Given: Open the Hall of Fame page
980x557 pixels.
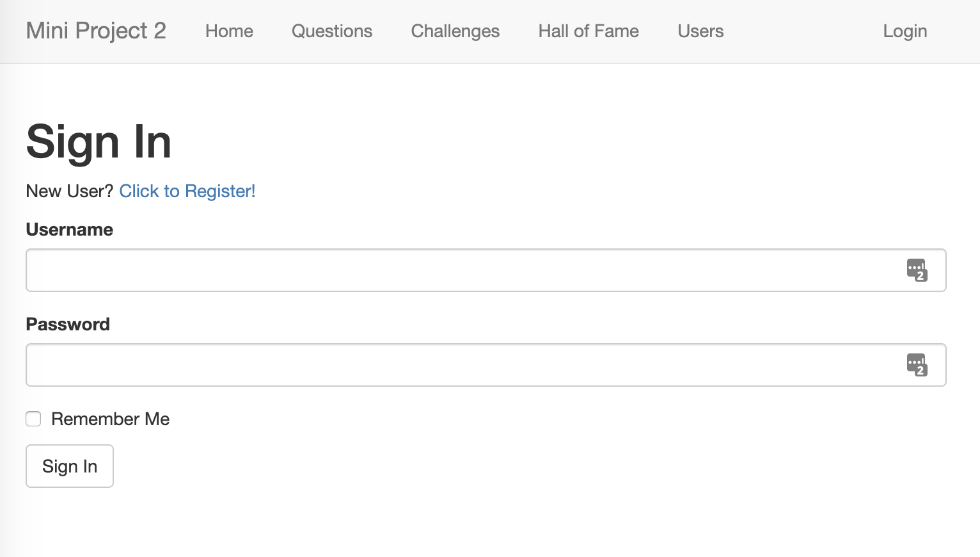Looking at the screenshot, I should 589,31.
